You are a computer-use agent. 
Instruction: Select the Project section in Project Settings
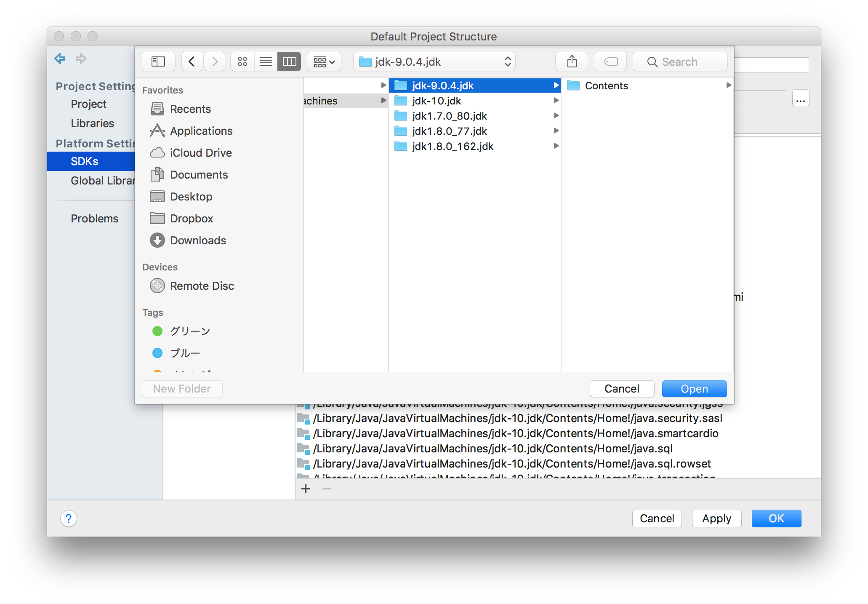pyautogui.click(x=88, y=104)
